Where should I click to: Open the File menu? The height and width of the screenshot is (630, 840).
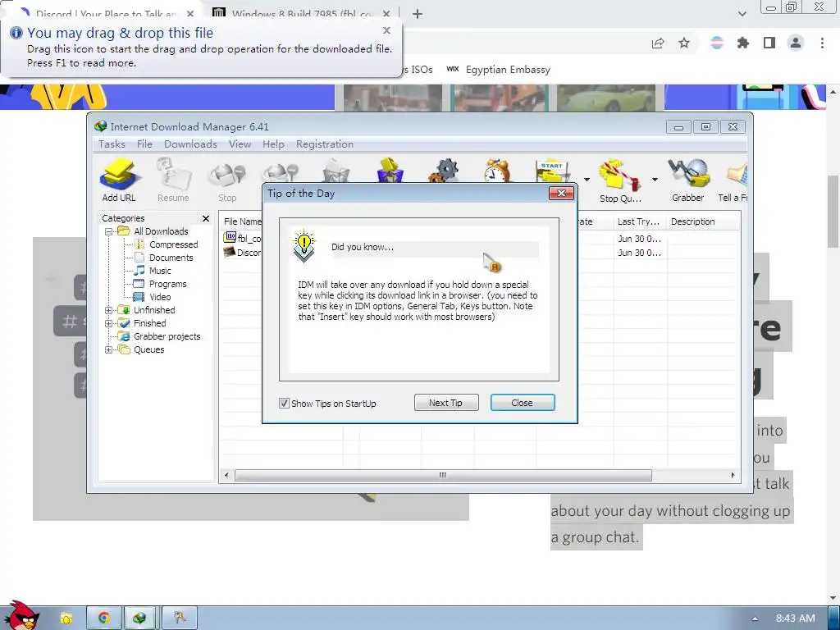pos(144,144)
